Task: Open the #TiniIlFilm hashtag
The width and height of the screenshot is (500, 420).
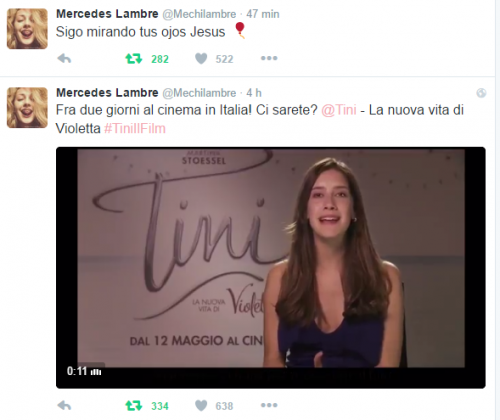Action: (x=135, y=128)
